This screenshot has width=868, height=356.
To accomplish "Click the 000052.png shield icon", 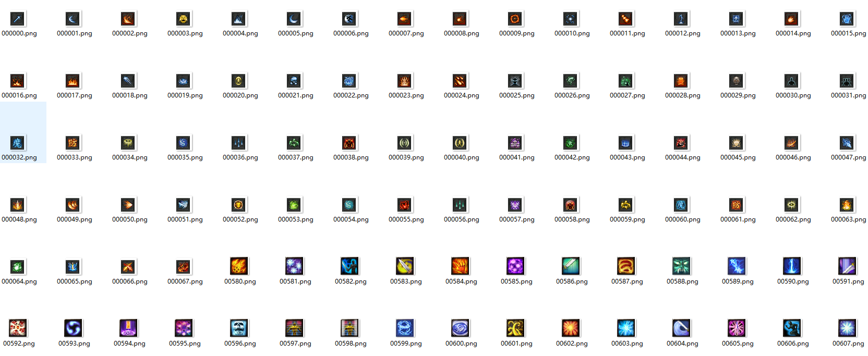I will (x=239, y=205).
